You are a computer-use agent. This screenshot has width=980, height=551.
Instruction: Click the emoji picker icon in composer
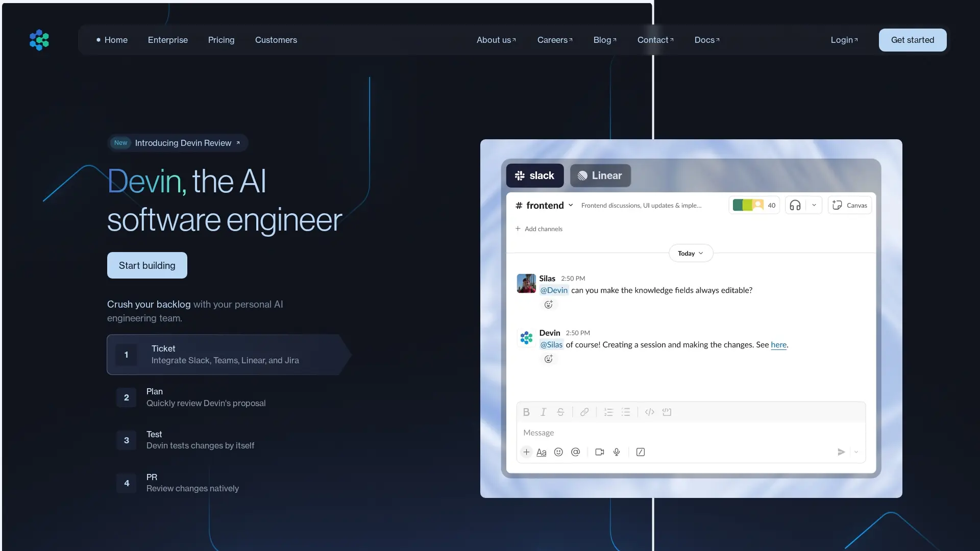(558, 452)
